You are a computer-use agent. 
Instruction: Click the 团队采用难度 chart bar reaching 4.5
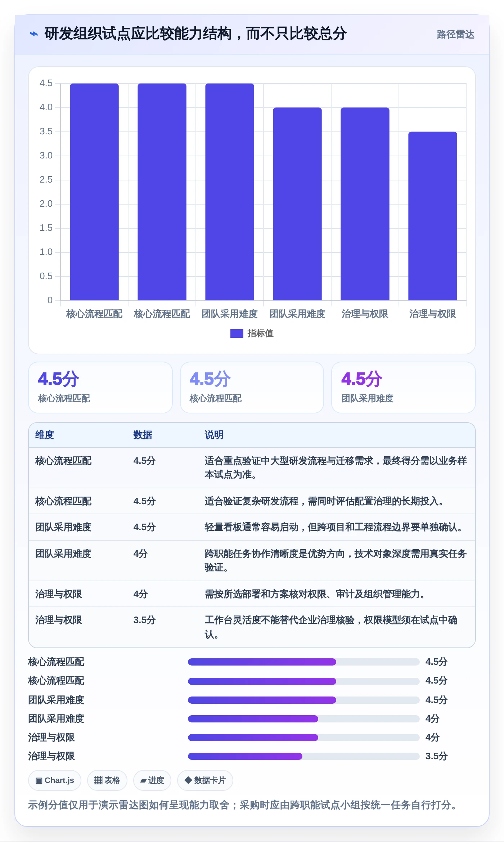tap(229, 192)
